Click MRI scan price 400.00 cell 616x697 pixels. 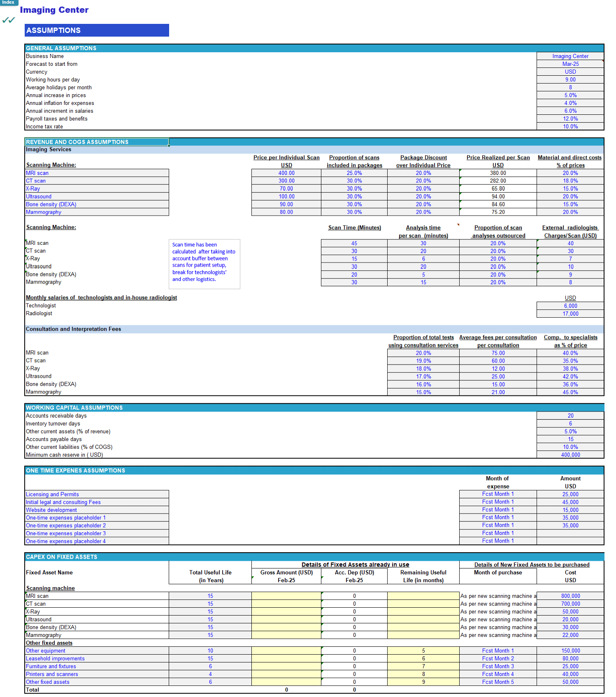[x=286, y=173]
